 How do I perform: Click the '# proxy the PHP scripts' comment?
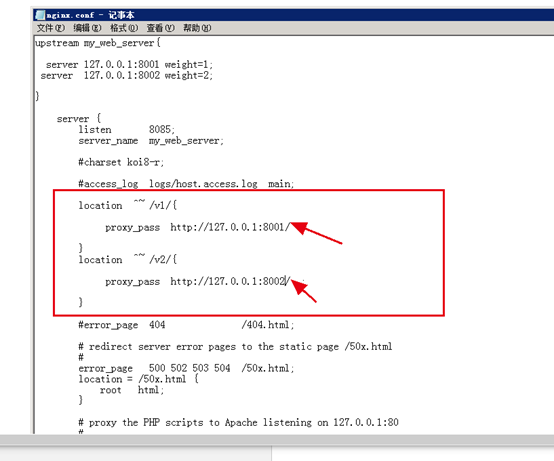coord(238,422)
